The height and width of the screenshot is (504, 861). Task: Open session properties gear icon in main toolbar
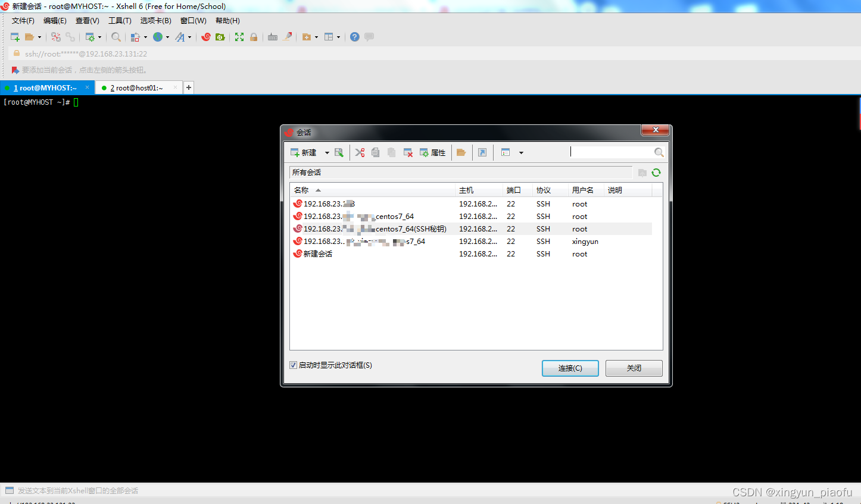pyautogui.click(x=90, y=37)
